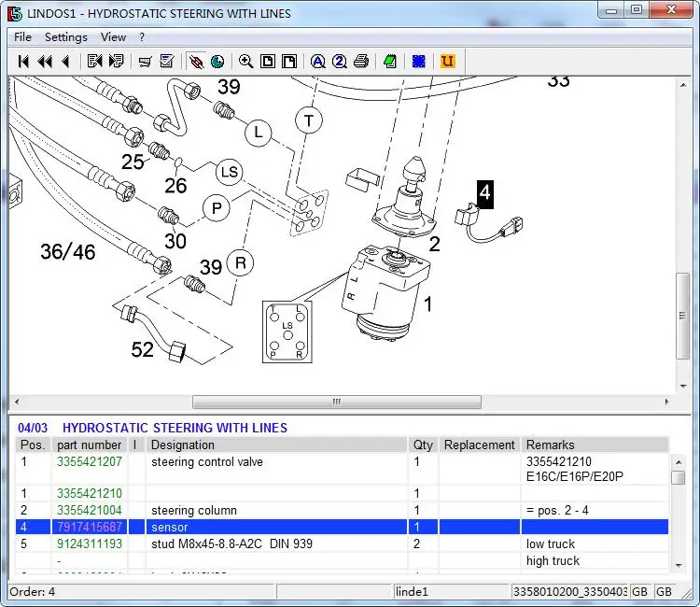Toggle the globe pie toolbar icon

click(x=217, y=62)
